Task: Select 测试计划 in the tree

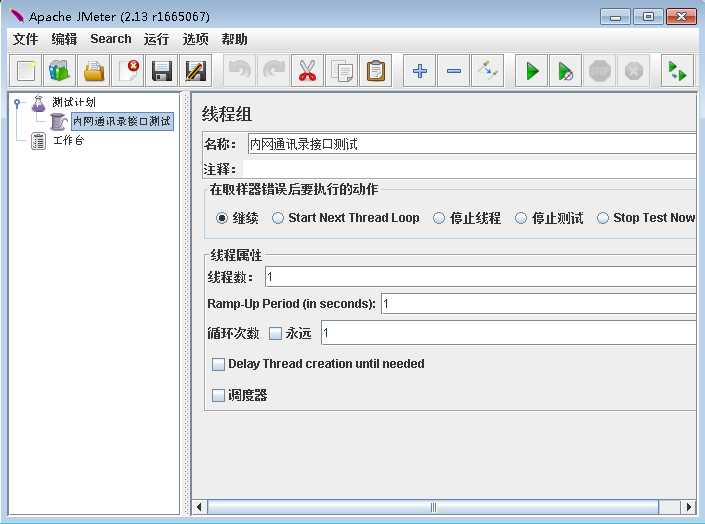Action: tap(74, 103)
